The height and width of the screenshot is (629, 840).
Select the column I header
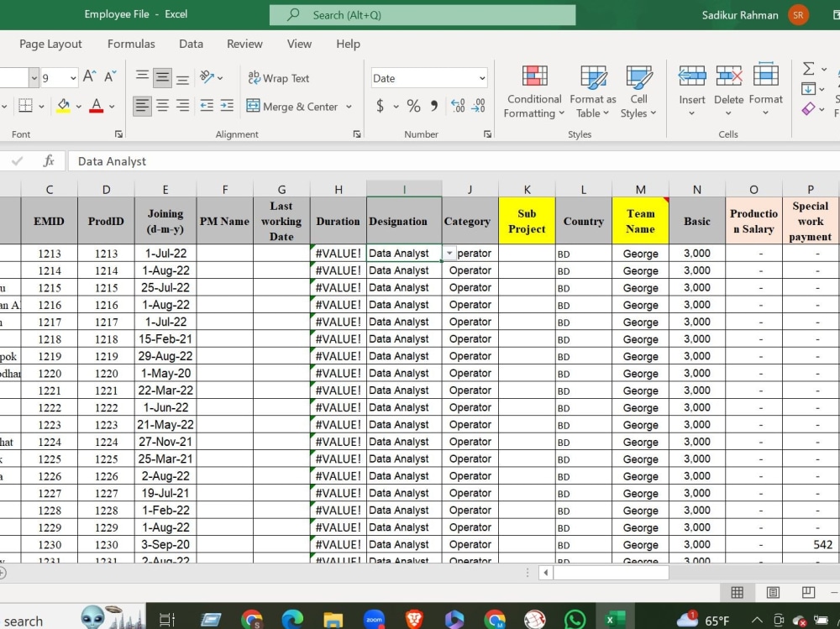[405, 189]
